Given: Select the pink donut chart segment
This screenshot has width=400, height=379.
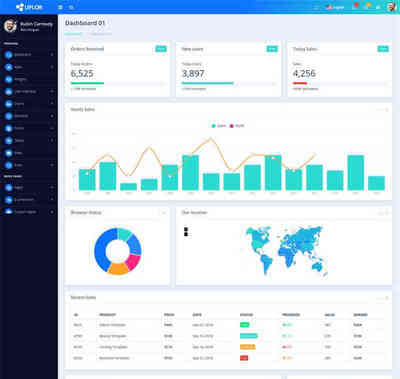Looking at the screenshot, I should click(134, 262).
